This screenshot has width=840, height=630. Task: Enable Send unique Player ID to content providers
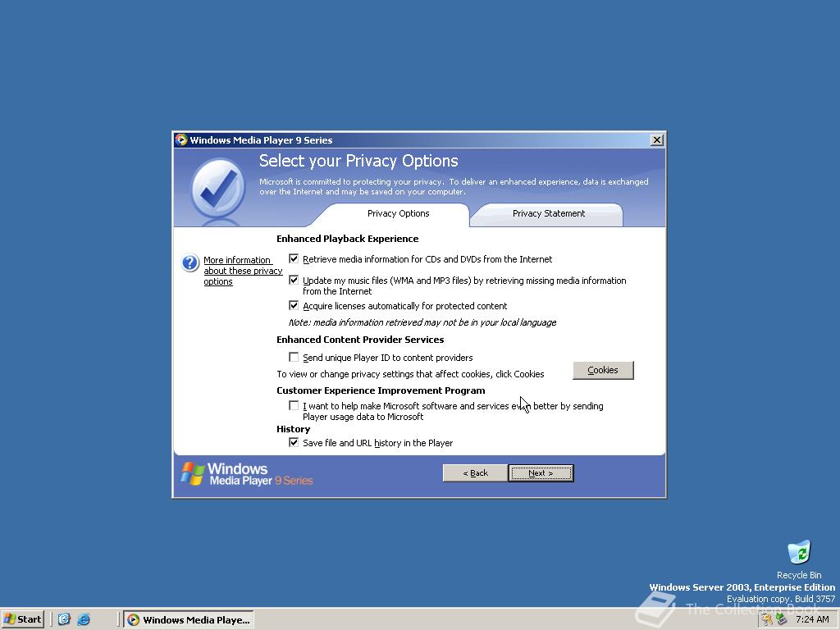294,357
